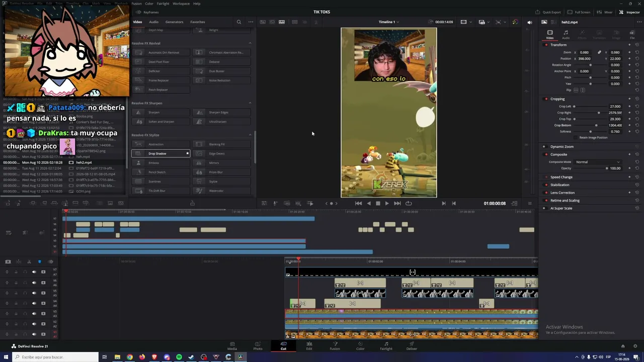Open the Composite Mode dropdown
The image size is (644, 362).
pyautogui.click(x=598, y=162)
